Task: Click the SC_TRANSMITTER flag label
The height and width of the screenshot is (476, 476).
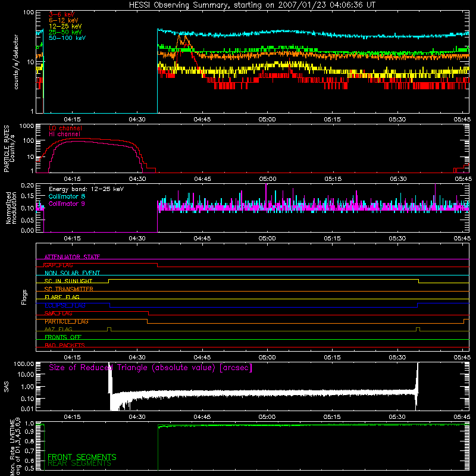Action: 69,289
